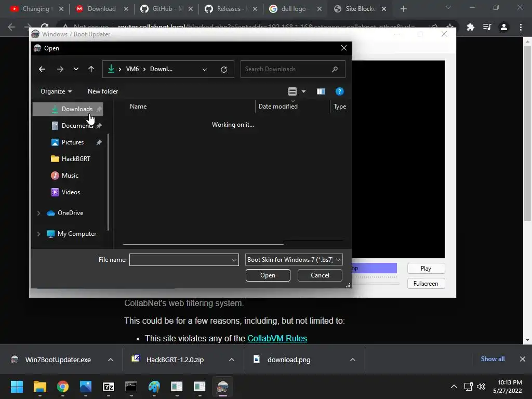Open File Explorer from the taskbar

pyautogui.click(x=39, y=387)
